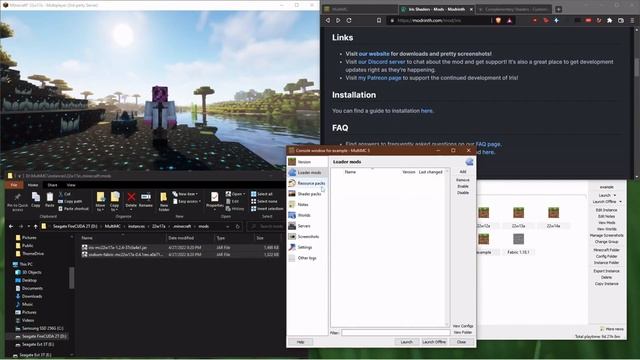Click Add button in Loader mods panel
The width and height of the screenshot is (640, 360).
click(x=463, y=172)
